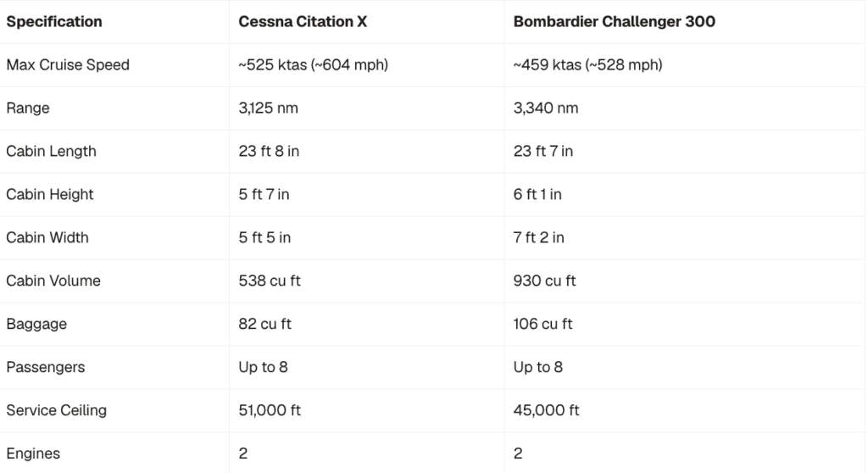The width and height of the screenshot is (868, 473).
Task: Select the Bombardier Challenger 300 column header
Action: 615,21
